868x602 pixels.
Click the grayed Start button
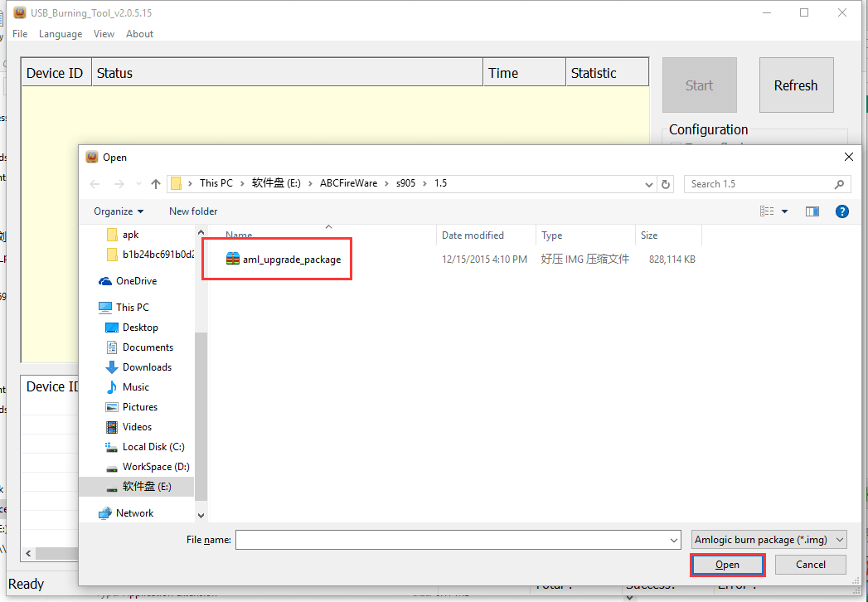pos(699,85)
